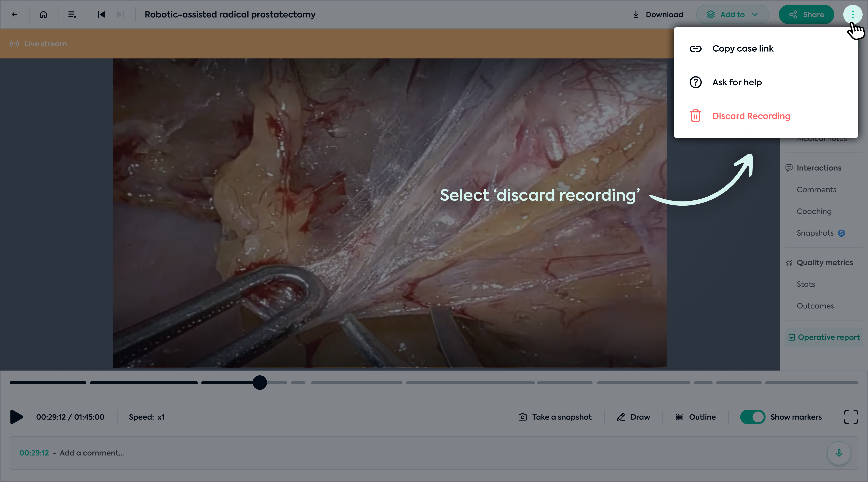Open Comments in the sidebar
Image resolution: width=868 pixels, height=482 pixels.
click(816, 190)
